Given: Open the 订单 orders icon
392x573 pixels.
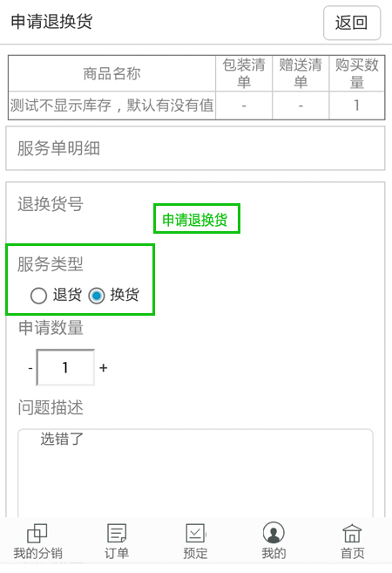Looking at the screenshot, I should [117, 534].
